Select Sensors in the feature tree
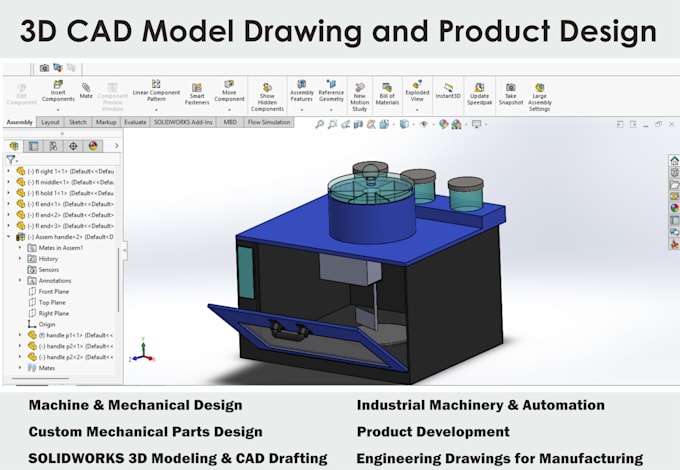Image resolution: width=680 pixels, height=470 pixels. tap(43, 269)
